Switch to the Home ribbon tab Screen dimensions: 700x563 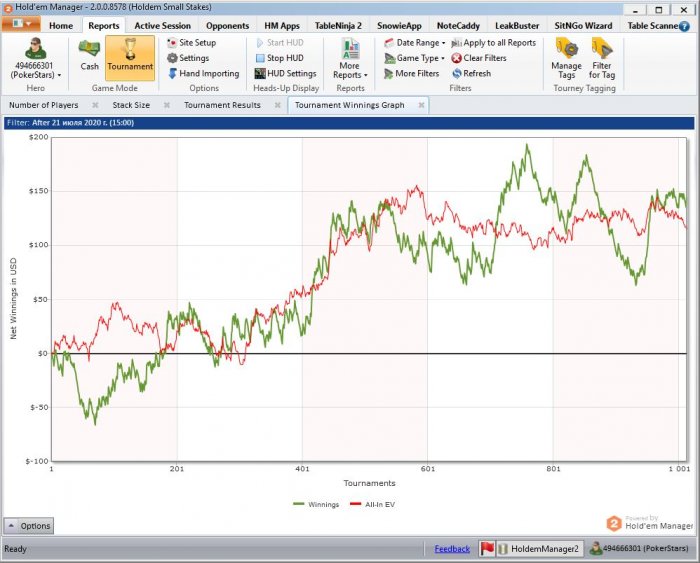(61, 26)
